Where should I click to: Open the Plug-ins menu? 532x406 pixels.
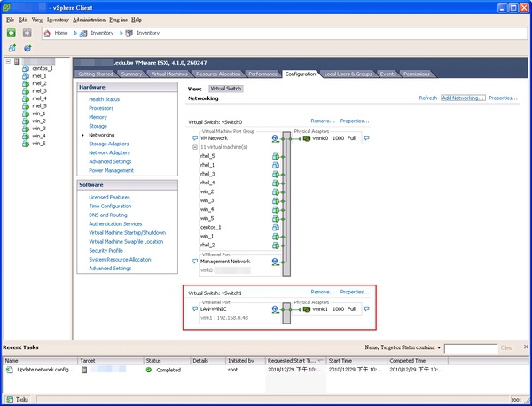click(118, 20)
